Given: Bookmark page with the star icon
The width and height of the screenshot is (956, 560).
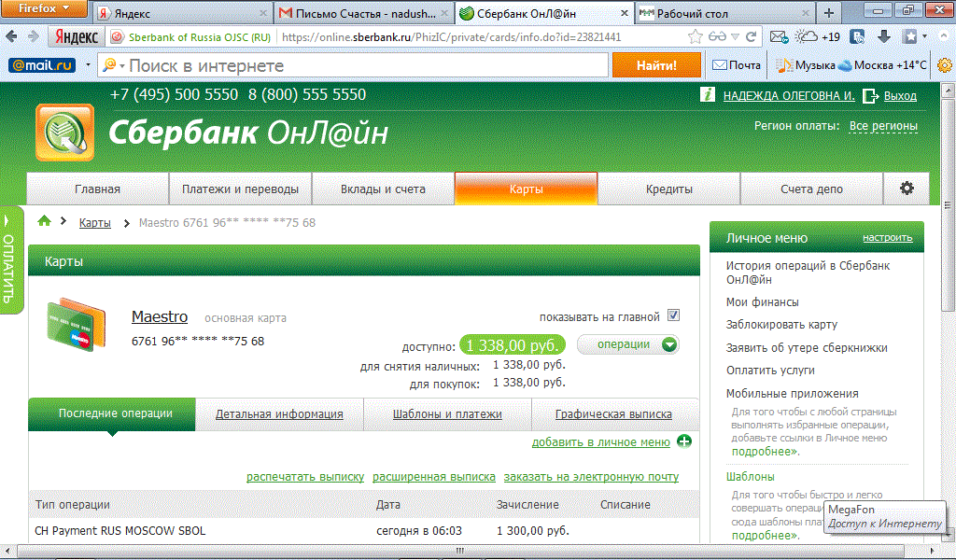Looking at the screenshot, I should [x=695, y=36].
